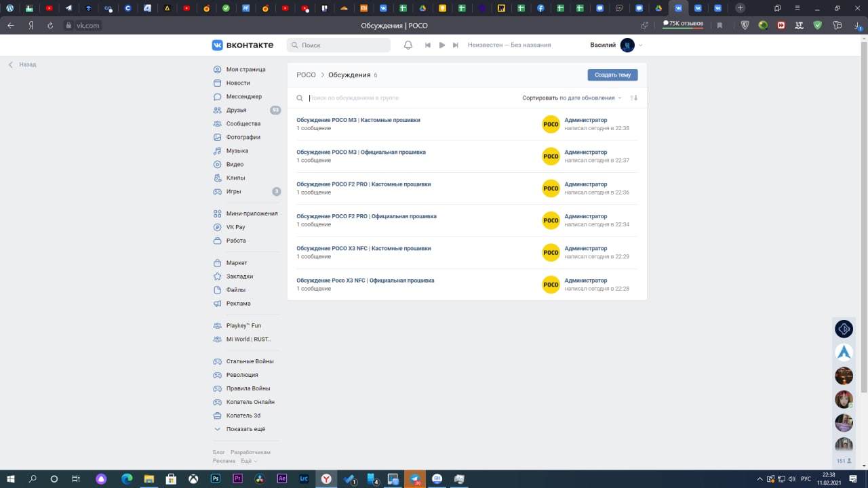This screenshot has height=488, width=868.
Task: Click the Видео sidebar icon
Action: point(218,164)
